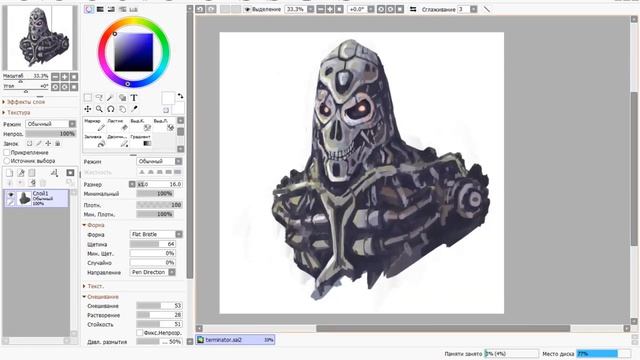Open the brush Режим dropdown

pyautogui.click(x=159, y=162)
